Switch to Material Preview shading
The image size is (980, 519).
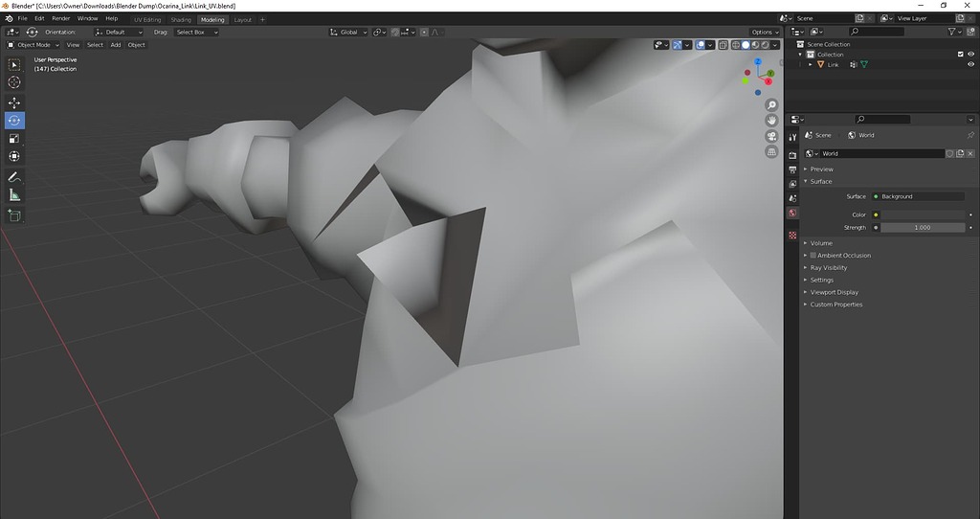coord(755,45)
